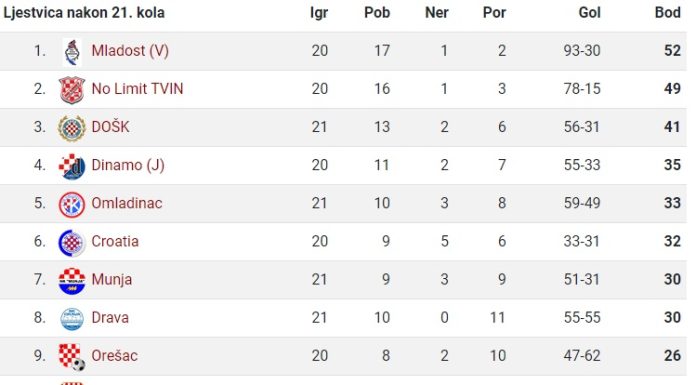The image size is (696, 385).
Task: Click the Drava club logo
Action: (72, 319)
